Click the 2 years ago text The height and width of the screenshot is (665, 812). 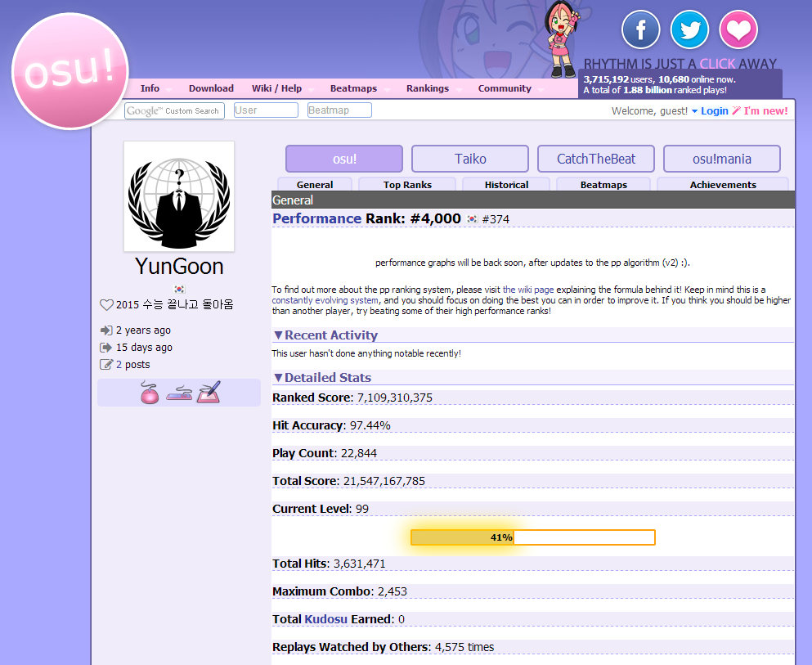pyautogui.click(x=143, y=330)
